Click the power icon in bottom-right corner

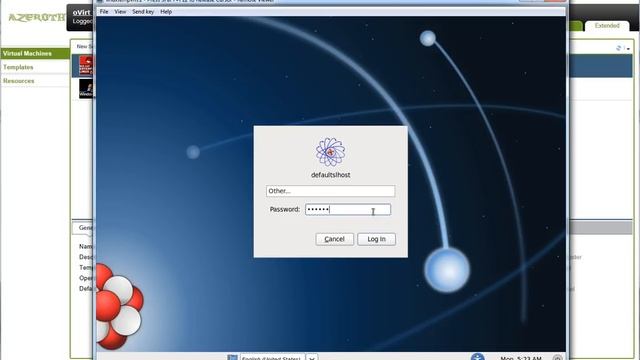(558, 358)
